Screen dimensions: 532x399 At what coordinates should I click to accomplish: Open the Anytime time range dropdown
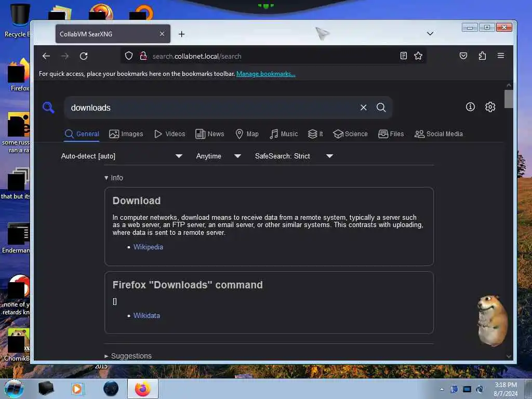click(x=219, y=156)
